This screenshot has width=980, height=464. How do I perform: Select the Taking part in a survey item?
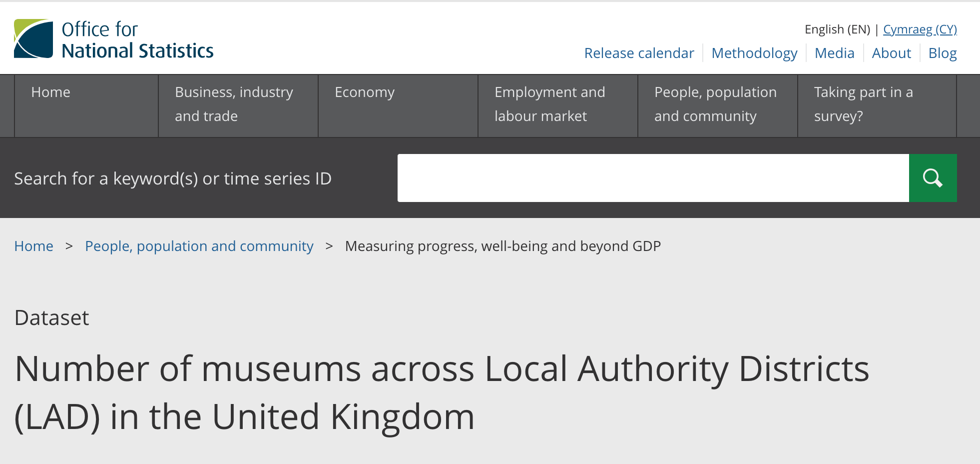(863, 104)
